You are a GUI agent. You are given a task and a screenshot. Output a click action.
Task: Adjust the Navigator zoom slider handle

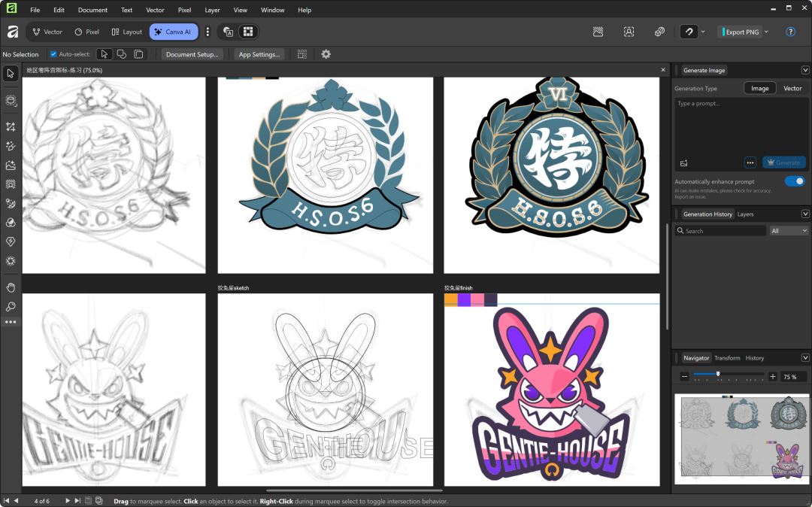(x=718, y=374)
